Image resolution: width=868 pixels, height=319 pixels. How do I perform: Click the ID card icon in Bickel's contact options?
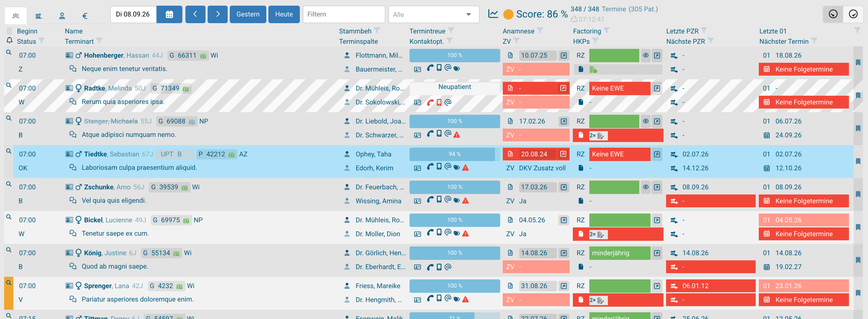point(417,234)
